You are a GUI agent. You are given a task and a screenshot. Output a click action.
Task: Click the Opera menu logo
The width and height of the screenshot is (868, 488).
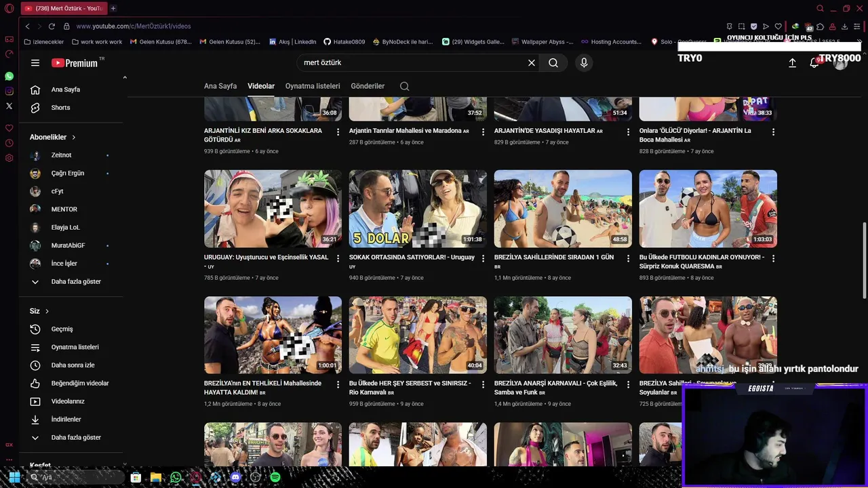pos(9,8)
